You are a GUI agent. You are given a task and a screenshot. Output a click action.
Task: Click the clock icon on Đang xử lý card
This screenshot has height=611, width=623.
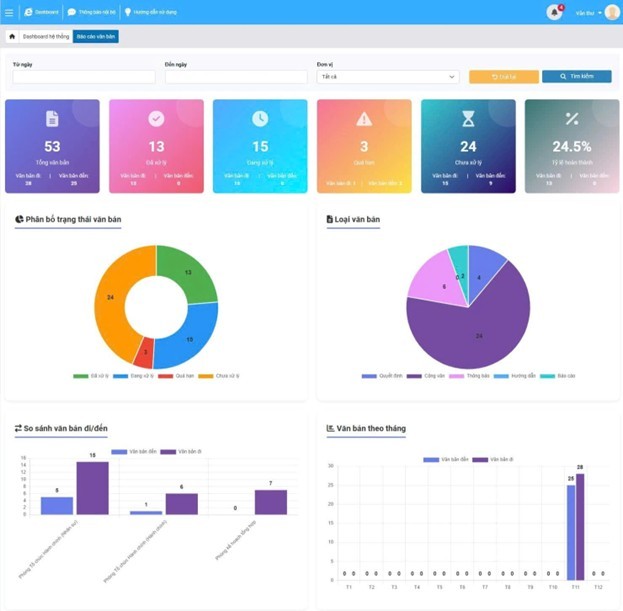260,119
